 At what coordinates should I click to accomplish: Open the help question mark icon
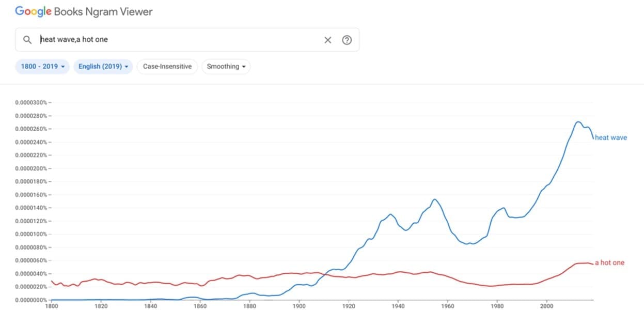(x=347, y=40)
